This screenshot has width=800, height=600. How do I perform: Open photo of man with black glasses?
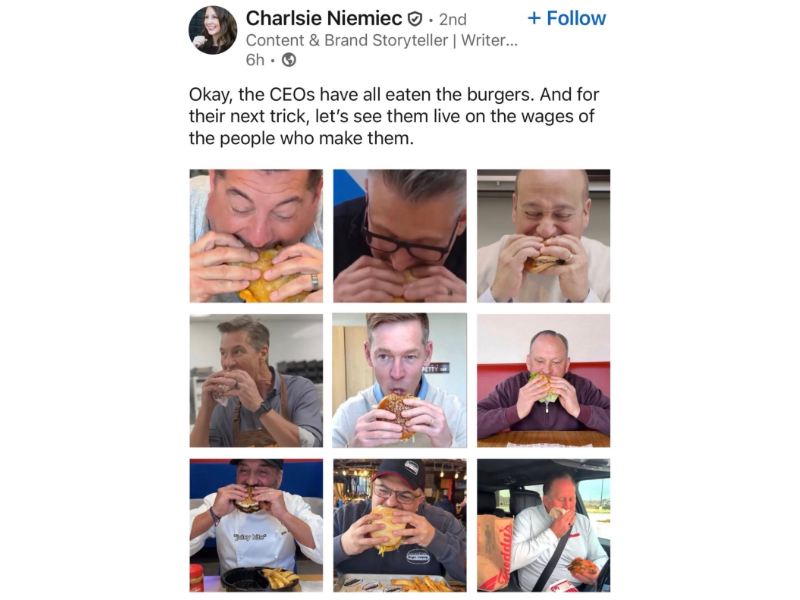click(x=399, y=236)
